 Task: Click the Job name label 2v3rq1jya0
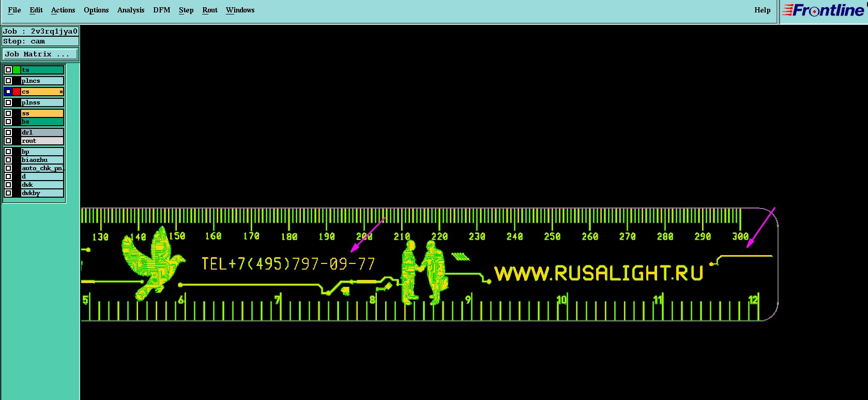(40, 31)
